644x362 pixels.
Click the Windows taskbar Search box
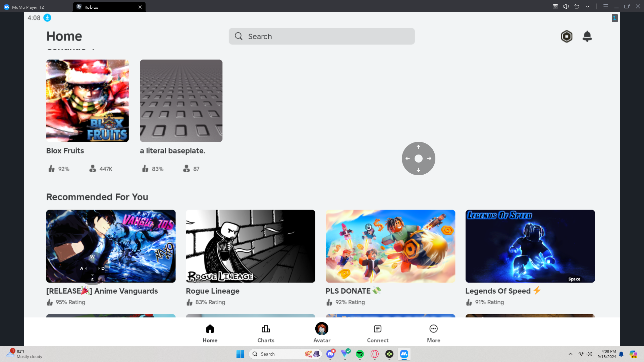(285, 354)
